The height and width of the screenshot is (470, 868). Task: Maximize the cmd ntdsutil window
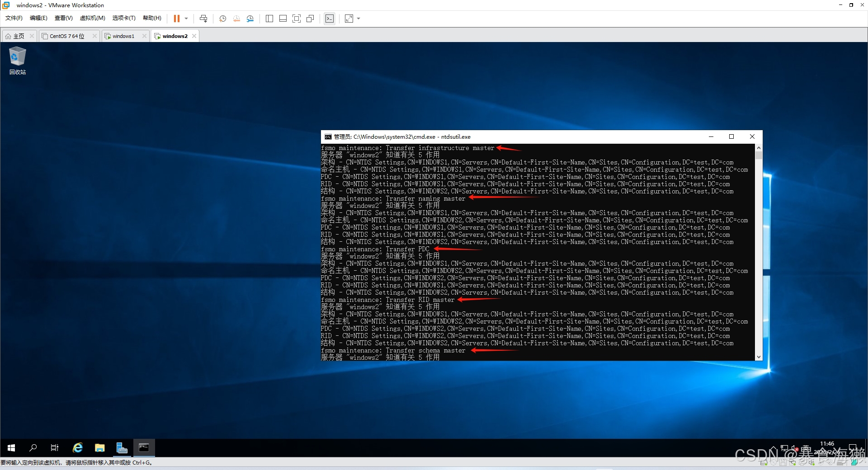coord(731,136)
